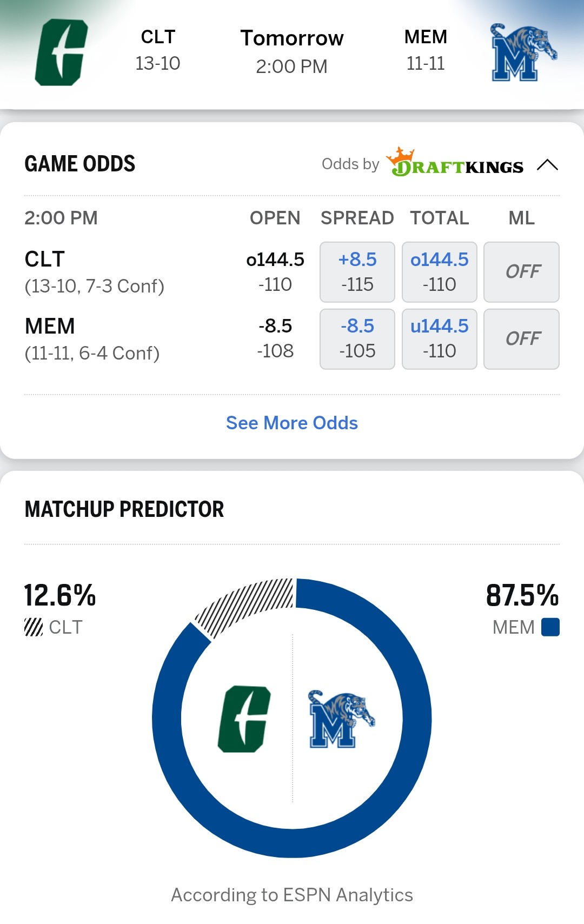This screenshot has height=924, width=584.
Task: Tap the striped CLT segment of the donut chart
Action: click(243, 604)
